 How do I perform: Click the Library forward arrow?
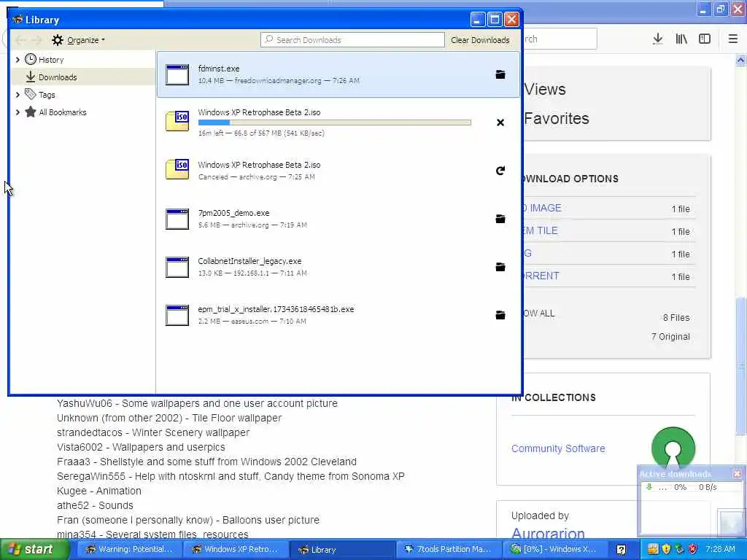click(36, 40)
